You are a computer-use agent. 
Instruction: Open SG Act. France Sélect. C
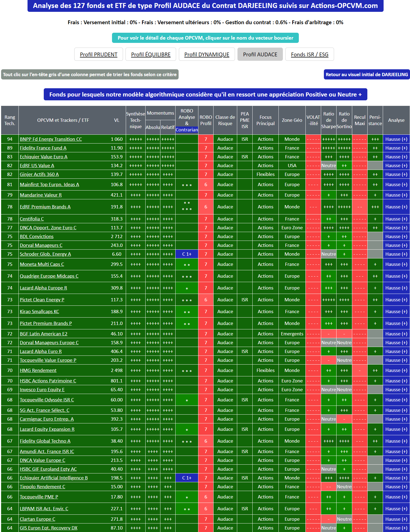(45, 410)
